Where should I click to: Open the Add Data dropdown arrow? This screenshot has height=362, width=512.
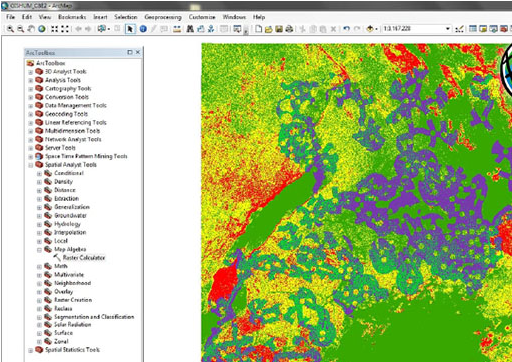coord(376,29)
